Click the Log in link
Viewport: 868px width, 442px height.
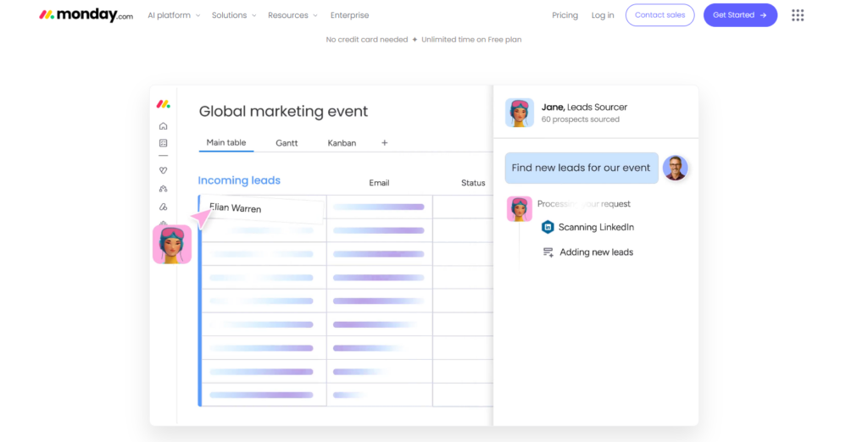[x=603, y=15]
